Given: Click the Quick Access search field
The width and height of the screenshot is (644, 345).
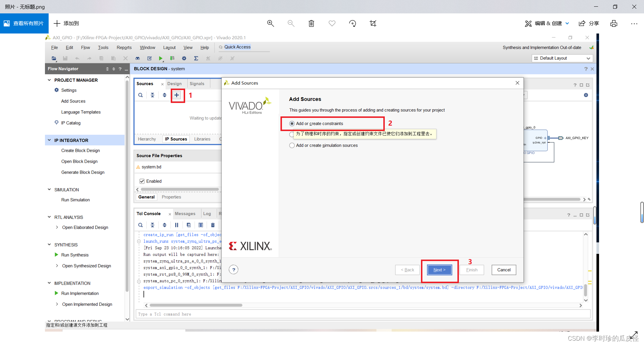Looking at the screenshot, I should 244,47.
